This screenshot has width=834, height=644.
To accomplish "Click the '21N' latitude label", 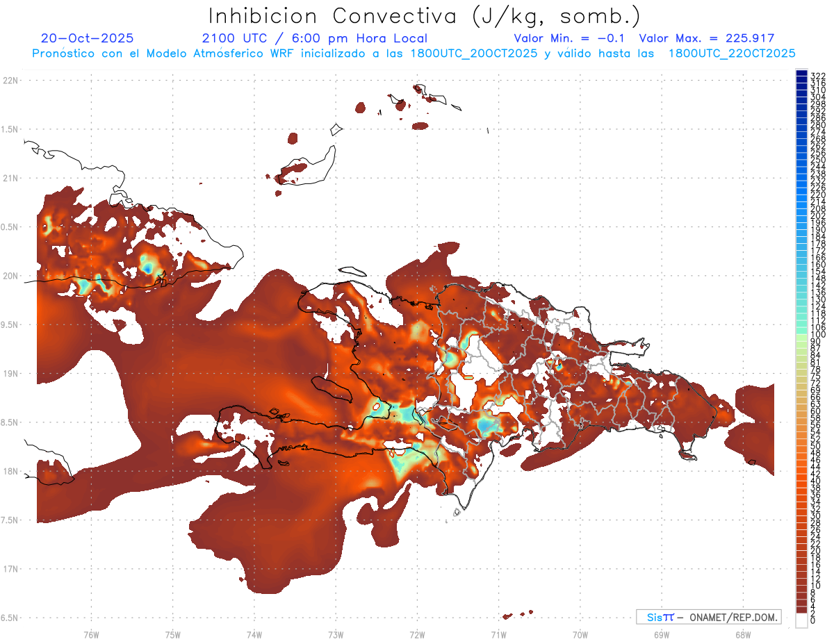I will tap(10, 178).
